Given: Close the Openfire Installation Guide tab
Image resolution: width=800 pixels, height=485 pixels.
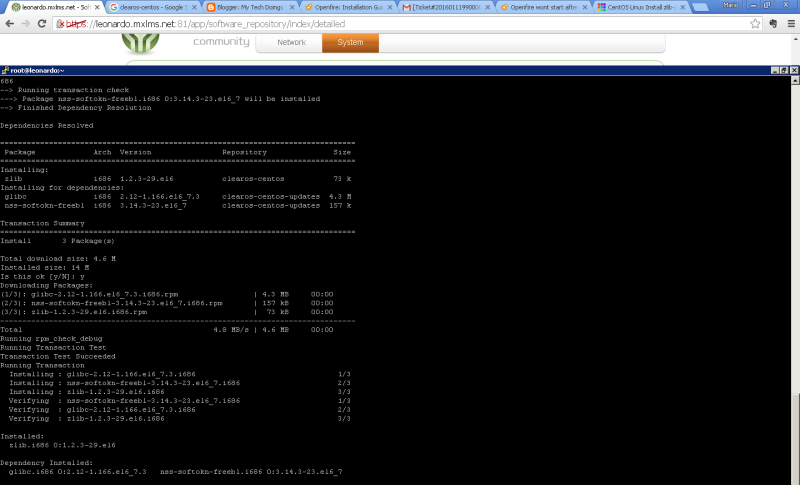Looking at the screenshot, I should click(x=390, y=7).
